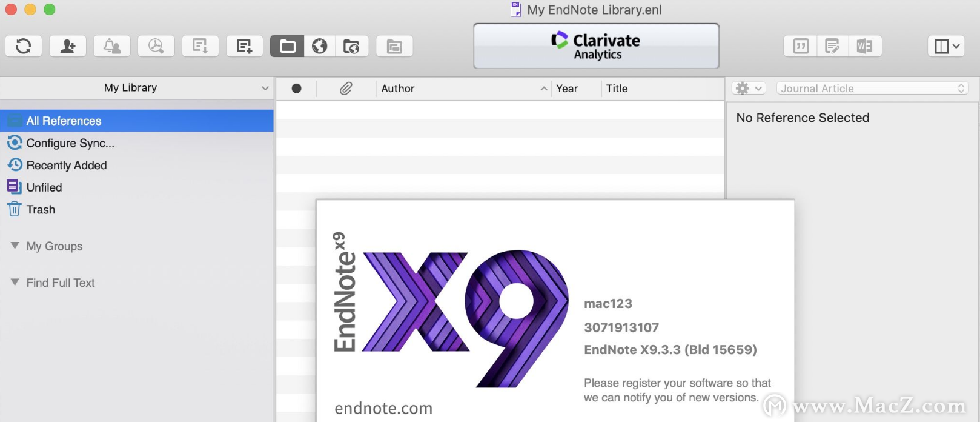The width and height of the screenshot is (980, 422).
Task: Sort by the attachment paperclip column
Action: point(346,89)
